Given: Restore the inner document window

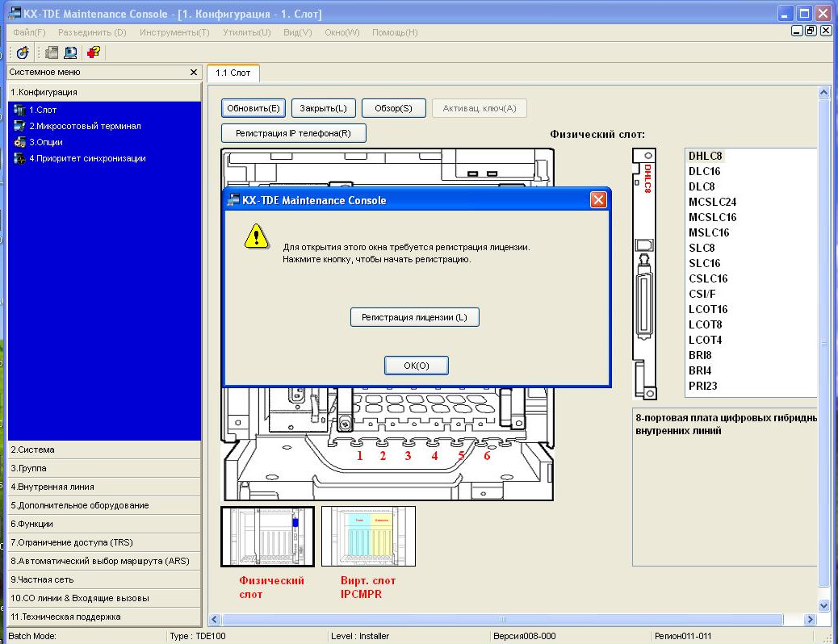Looking at the screenshot, I should pyautogui.click(x=811, y=31).
